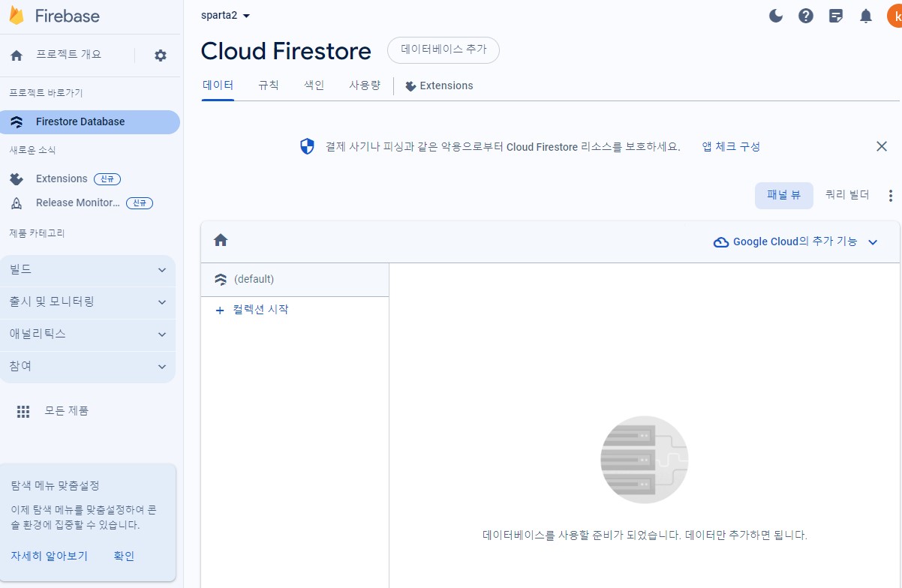Expand Google Cloud의 추가 기능 dropdown

point(795,241)
